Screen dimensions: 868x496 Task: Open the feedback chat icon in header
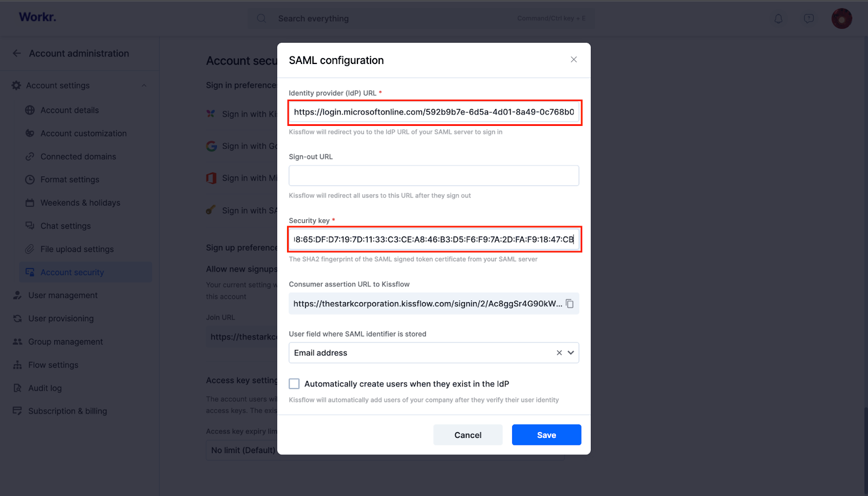pyautogui.click(x=809, y=18)
